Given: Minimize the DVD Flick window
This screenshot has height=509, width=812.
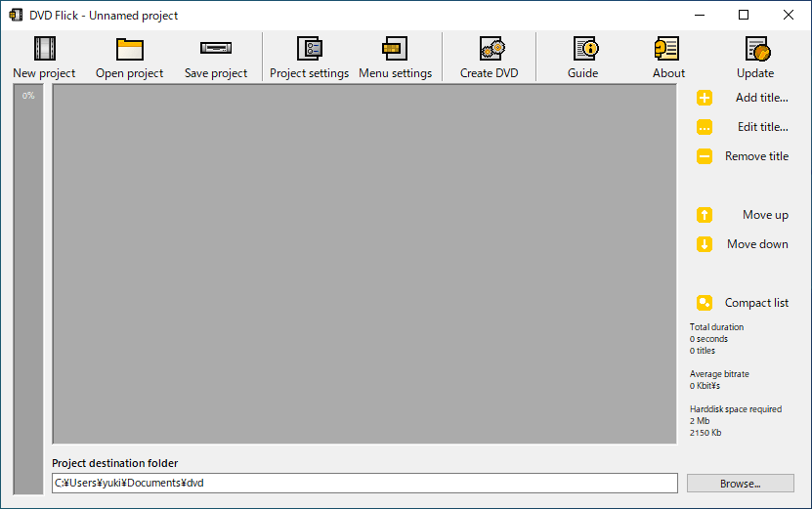Looking at the screenshot, I should tap(700, 15).
